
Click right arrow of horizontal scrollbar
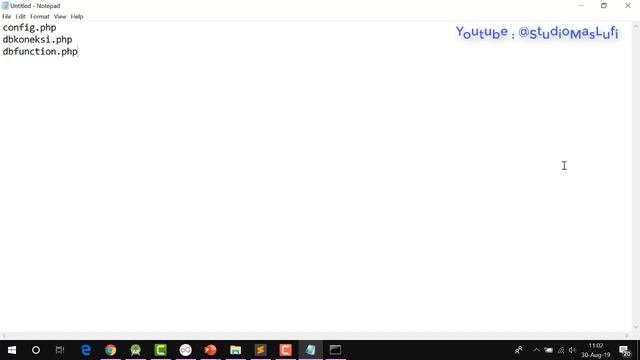pyautogui.click(x=627, y=336)
